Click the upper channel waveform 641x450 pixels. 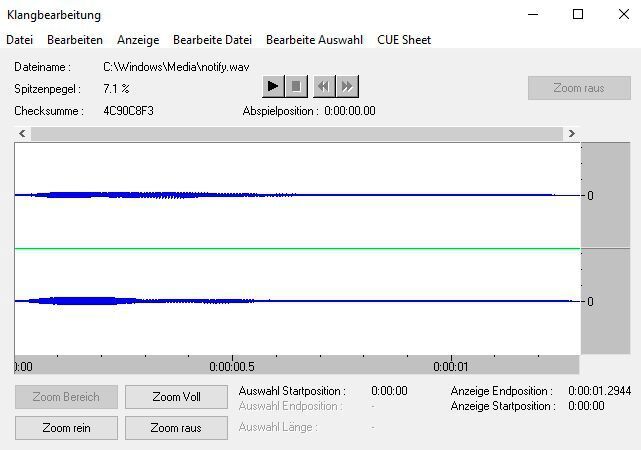(298, 195)
